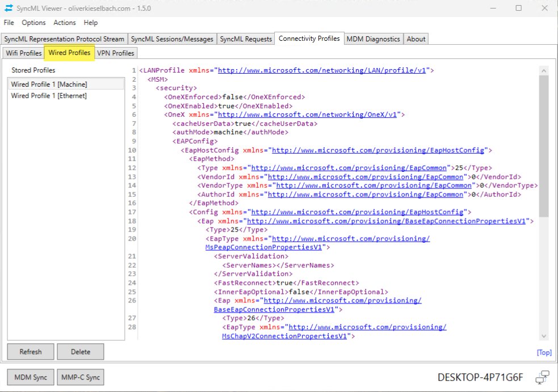Screen dimensions: 558x392
Task: Click the OneXEnforced false value on line 4
Action: (232, 97)
